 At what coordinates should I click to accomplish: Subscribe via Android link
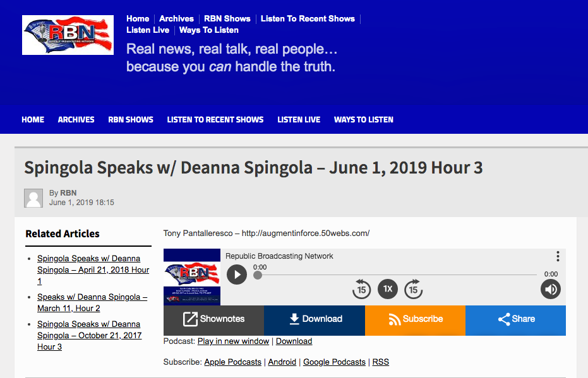[x=282, y=362]
